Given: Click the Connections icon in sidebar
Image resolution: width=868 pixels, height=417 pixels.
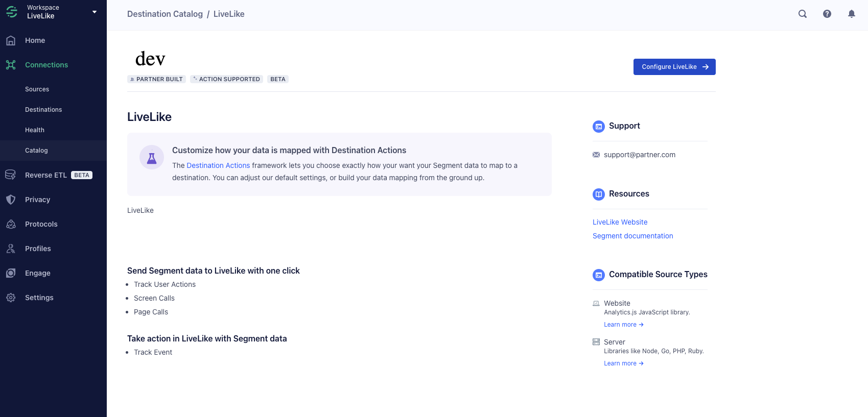Looking at the screenshot, I should (x=11, y=65).
